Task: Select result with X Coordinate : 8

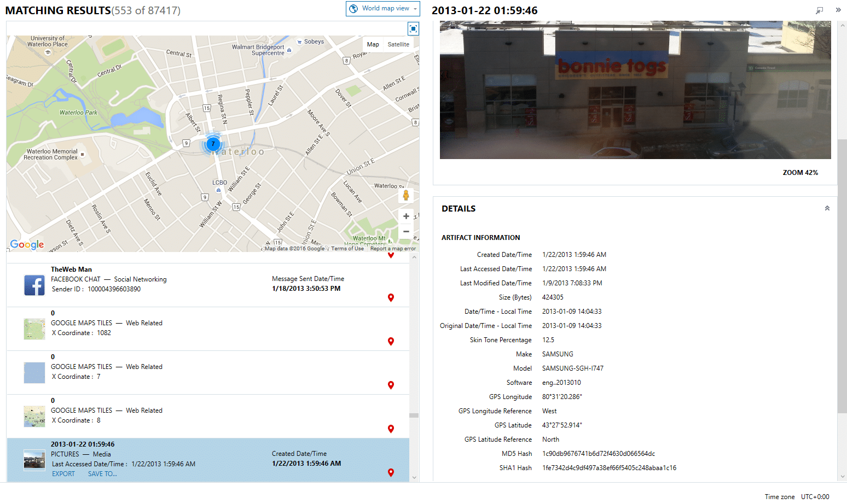Action: [208, 416]
